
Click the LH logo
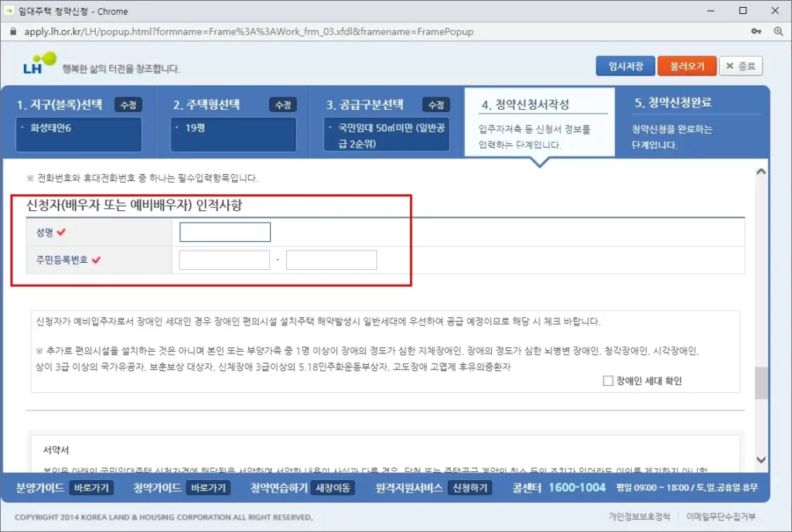(39, 63)
